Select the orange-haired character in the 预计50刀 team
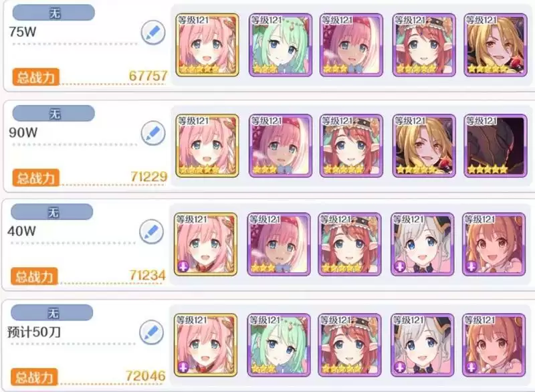The height and width of the screenshot is (392, 535). pyautogui.click(x=494, y=345)
